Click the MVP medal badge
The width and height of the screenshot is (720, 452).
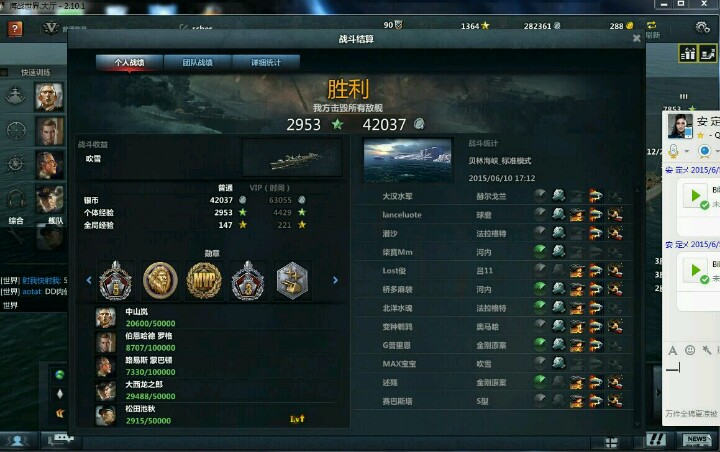click(204, 280)
